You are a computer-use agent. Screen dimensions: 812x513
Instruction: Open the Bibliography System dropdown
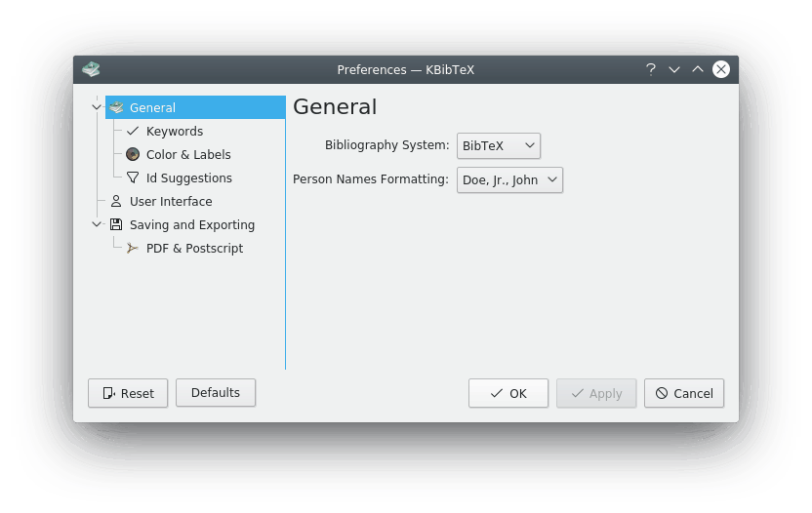click(498, 146)
